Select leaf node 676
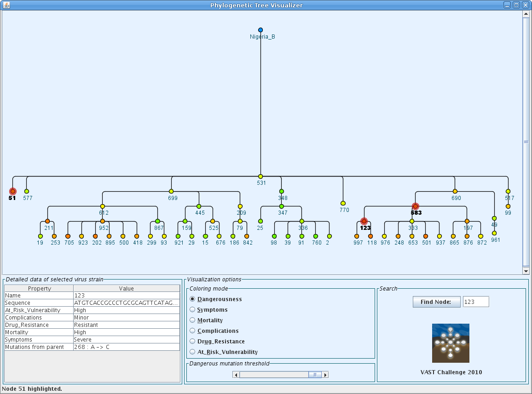Viewport: 532px width, 394px height. pyautogui.click(x=219, y=236)
